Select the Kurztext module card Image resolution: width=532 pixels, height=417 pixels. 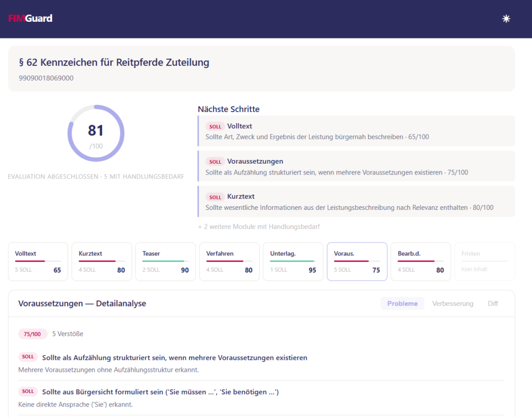pyautogui.click(x=102, y=261)
